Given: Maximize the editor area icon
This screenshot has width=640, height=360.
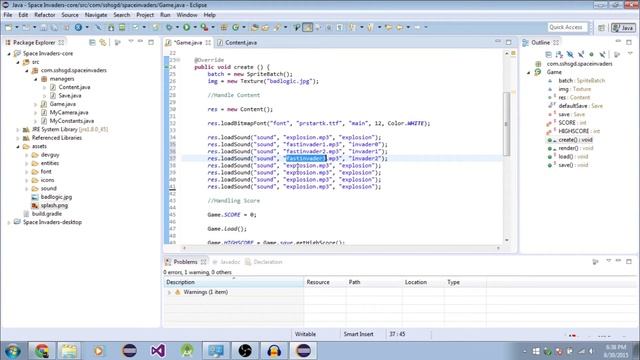Looking at the screenshot, I should [x=509, y=42].
